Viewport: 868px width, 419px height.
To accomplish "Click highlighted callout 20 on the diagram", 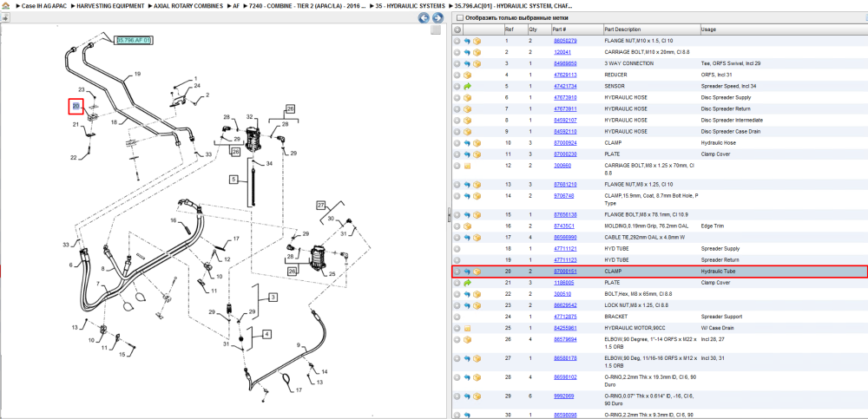I will (x=76, y=107).
